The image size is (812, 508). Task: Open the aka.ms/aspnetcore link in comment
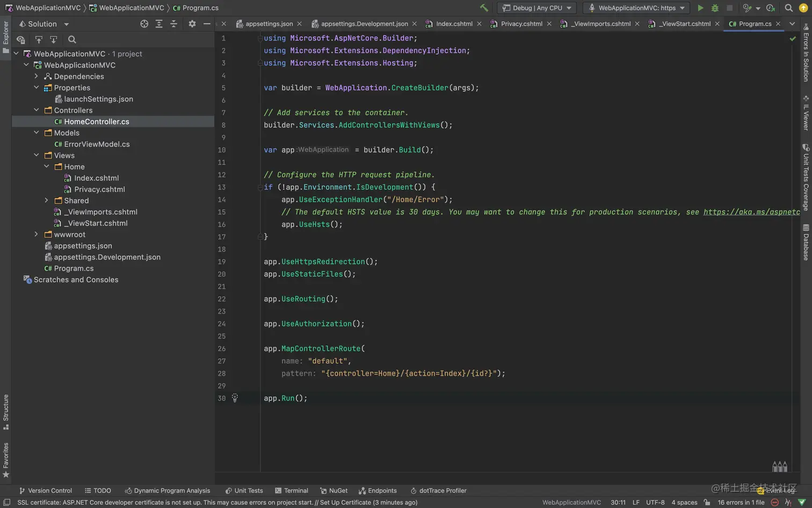751,212
